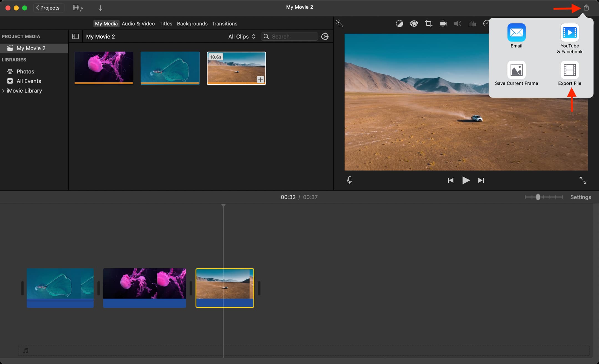Adjust the timeline zoom slider
Screen dimensions: 599x364
click(x=538, y=197)
